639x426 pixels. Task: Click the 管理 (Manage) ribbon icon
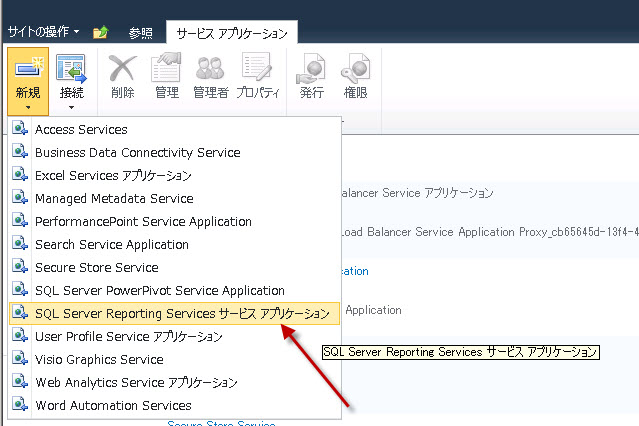pyautogui.click(x=166, y=67)
